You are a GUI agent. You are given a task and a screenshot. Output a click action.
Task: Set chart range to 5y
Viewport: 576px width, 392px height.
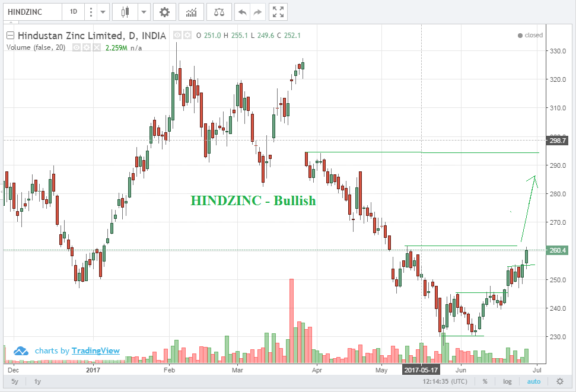point(15,381)
